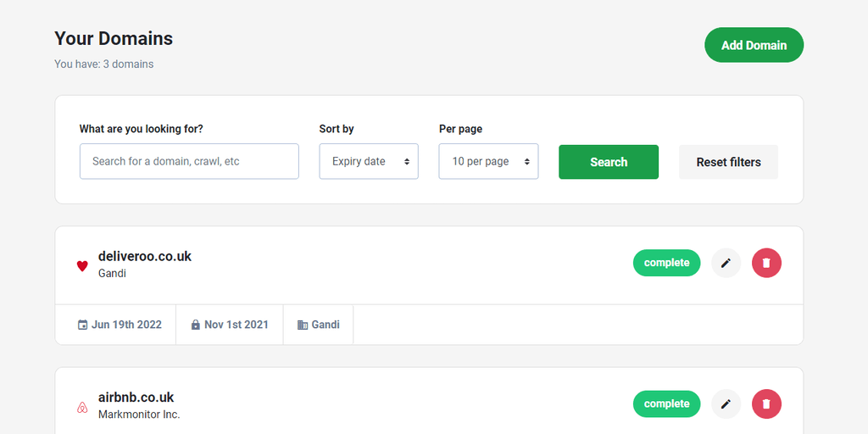The width and height of the screenshot is (868, 434).
Task: Click the Airbnb logo icon beside airbnb.co.uk
Action: 82,407
